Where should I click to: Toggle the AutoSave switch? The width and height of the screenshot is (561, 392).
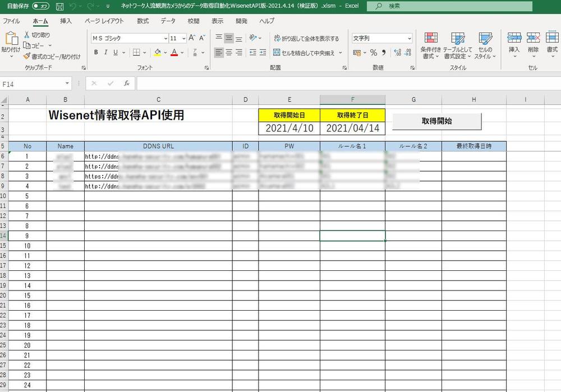coord(40,6)
